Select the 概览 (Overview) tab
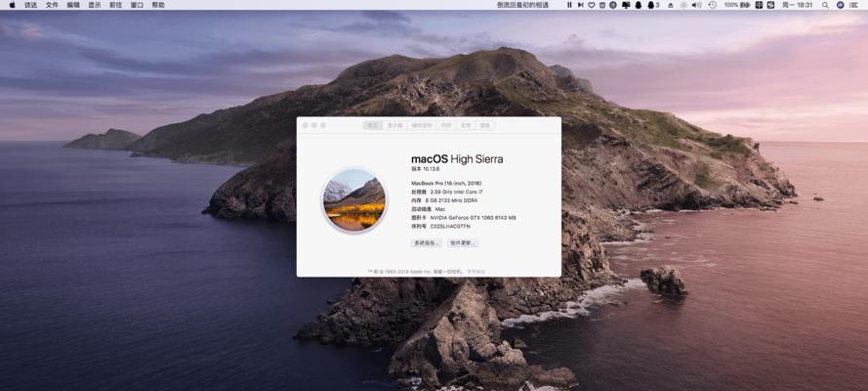 coord(373,126)
